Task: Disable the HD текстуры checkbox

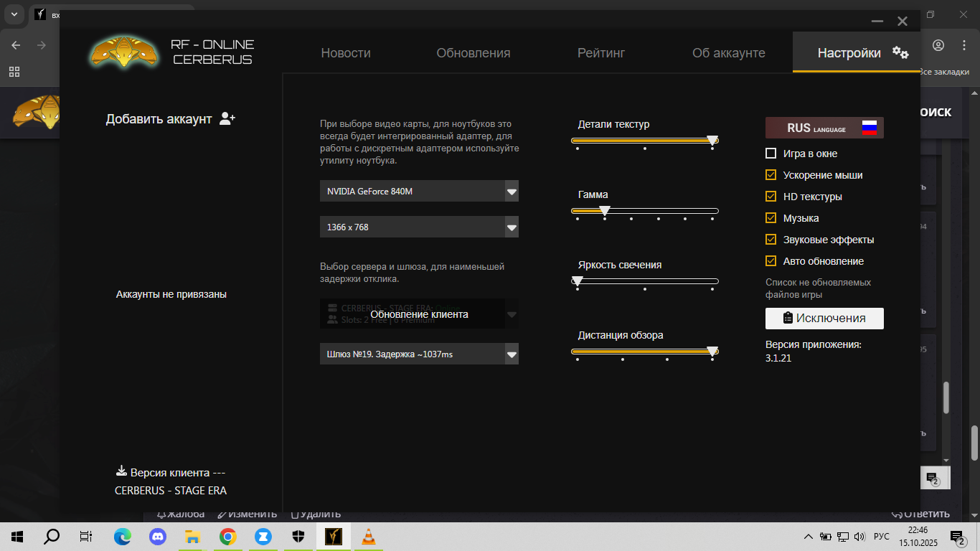Action: (x=771, y=197)
